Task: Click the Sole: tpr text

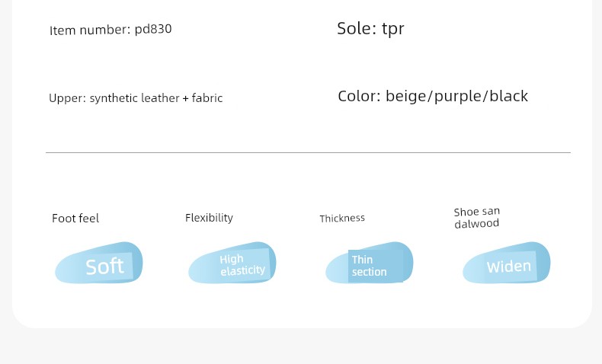Action: (x=370, y=29)
